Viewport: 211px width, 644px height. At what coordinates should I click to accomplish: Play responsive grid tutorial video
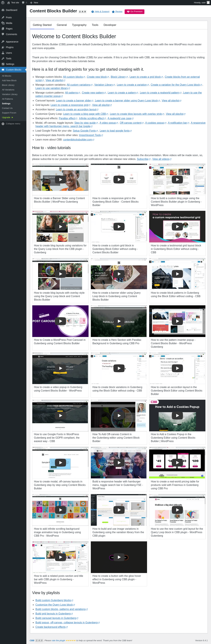click(x=119, y=179)
